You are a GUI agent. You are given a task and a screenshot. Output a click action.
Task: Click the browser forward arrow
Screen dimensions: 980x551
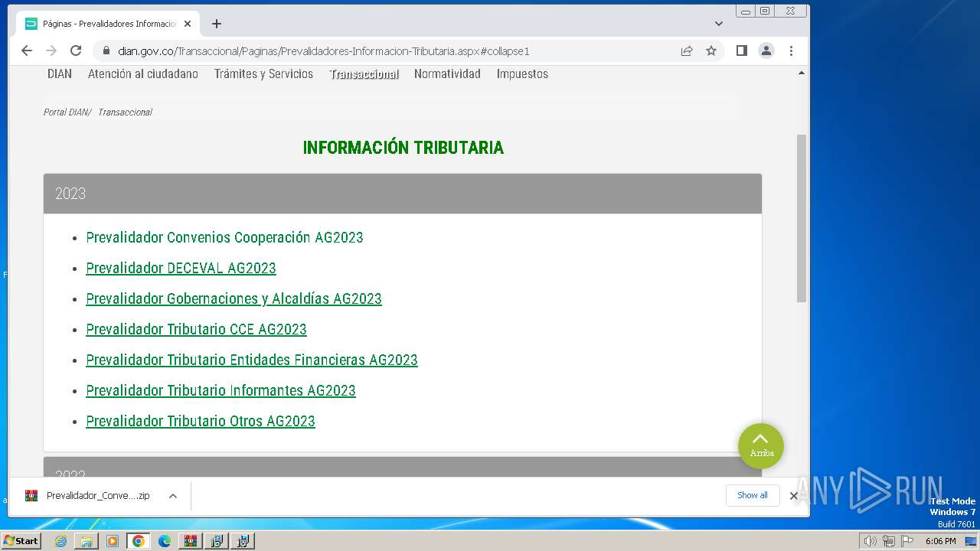[x=51, y=51]
